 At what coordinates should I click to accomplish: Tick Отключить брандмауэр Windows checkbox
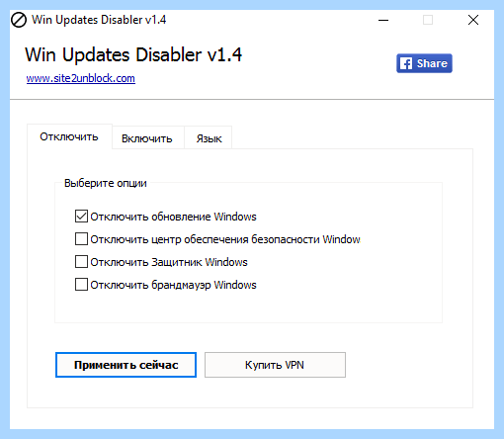pyautogui.click(x=81, y=285)
